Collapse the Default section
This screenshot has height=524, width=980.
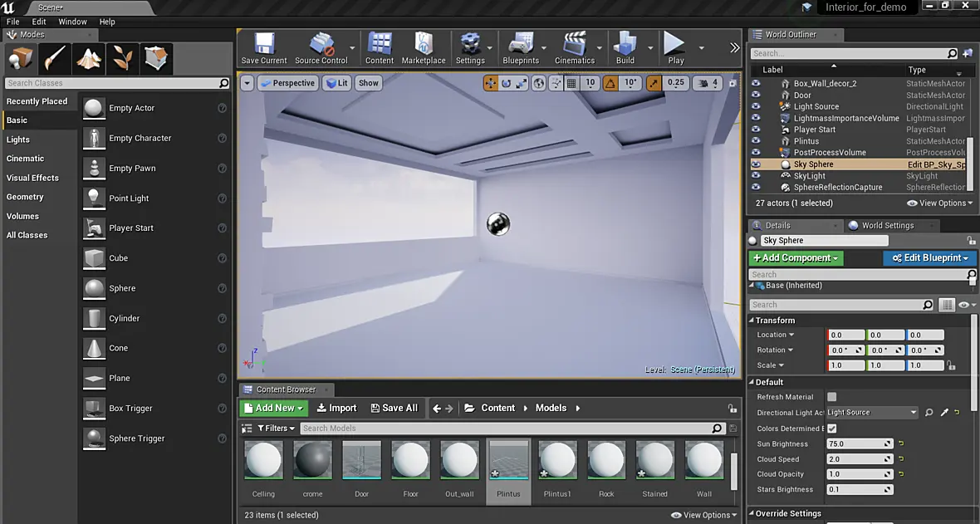[x=752, y=382]
